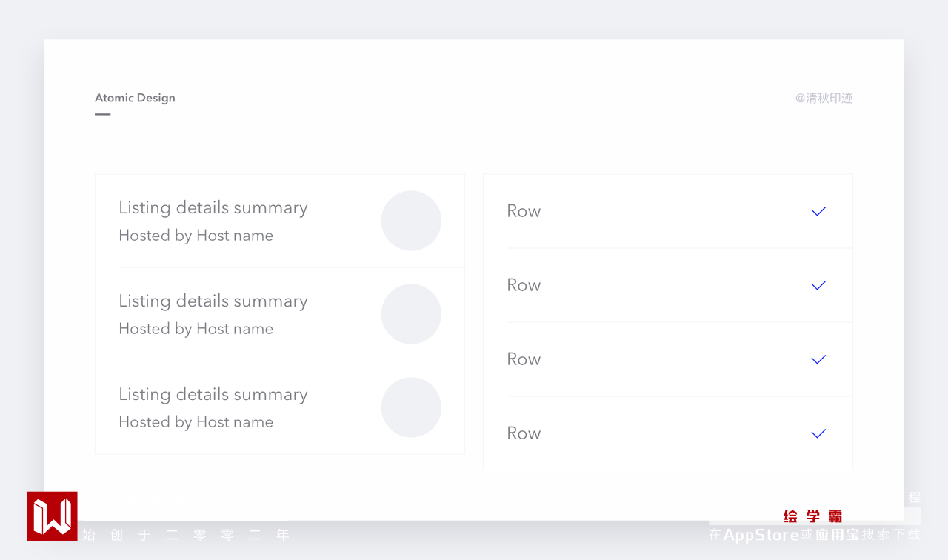Toggle the checkmark on the fourth Row

coord(818,434)
